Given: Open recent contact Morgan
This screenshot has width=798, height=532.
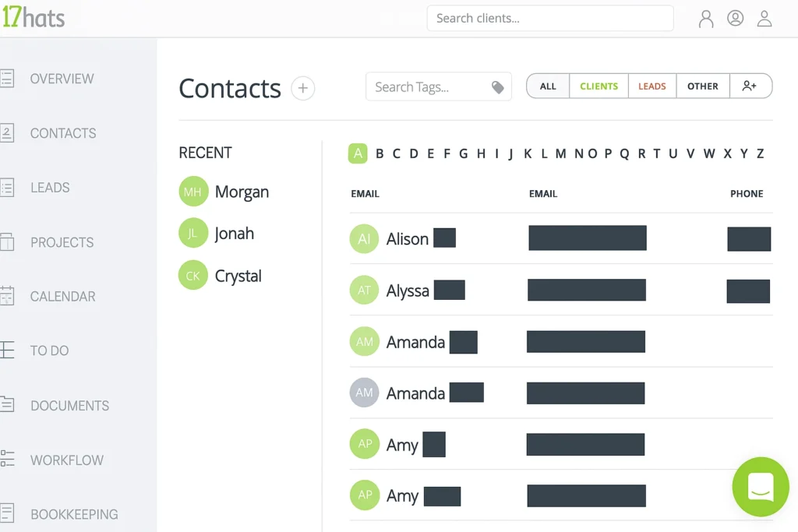Looking at the screenshot, I should click(242, 192).
